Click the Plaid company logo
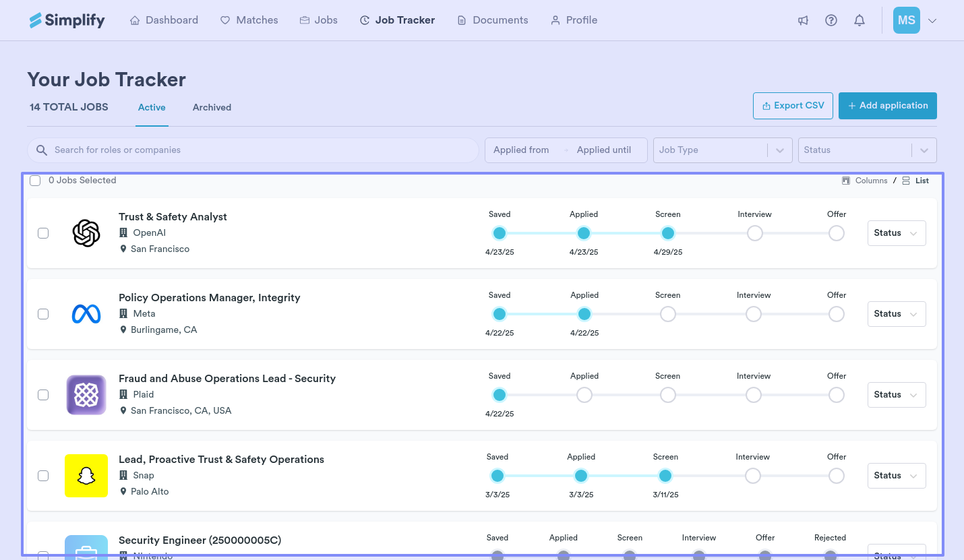 (86, 395)
